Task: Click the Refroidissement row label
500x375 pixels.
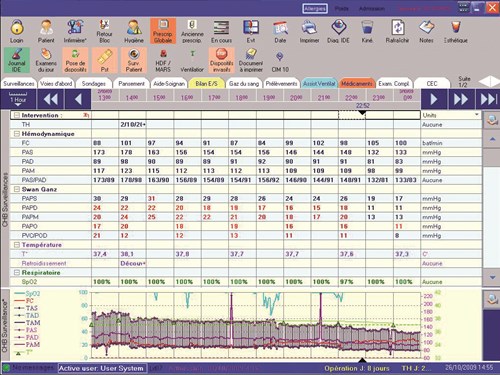Action: click(x=44, y=263)
